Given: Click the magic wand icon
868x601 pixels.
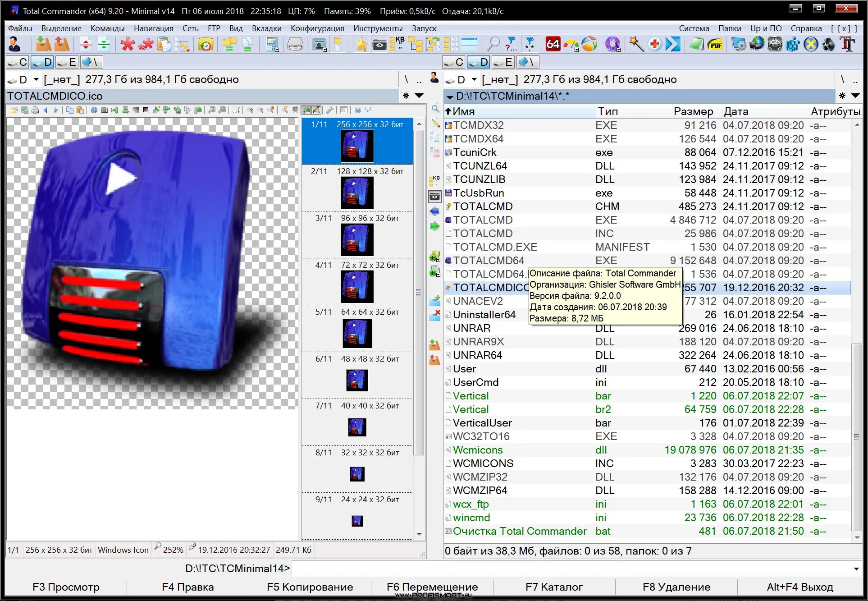Looking at the screenshot, I should (636, 44).
